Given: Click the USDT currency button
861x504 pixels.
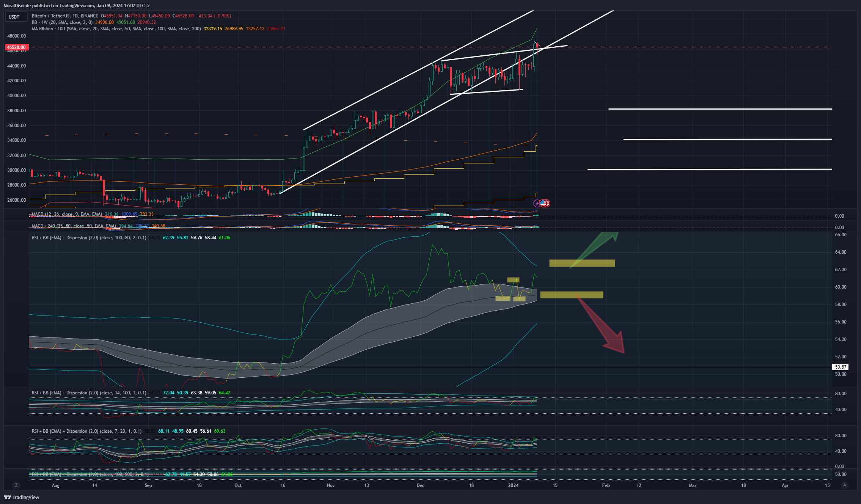Looking at the screenshot, I should point(16,17).
